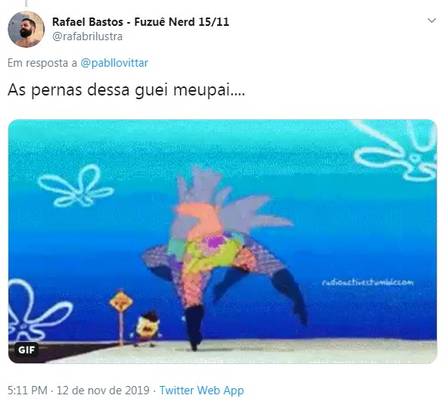Click the yellow road sign in the GIF
Viewport: 448px width, 401px height.
tap(121, 302)
